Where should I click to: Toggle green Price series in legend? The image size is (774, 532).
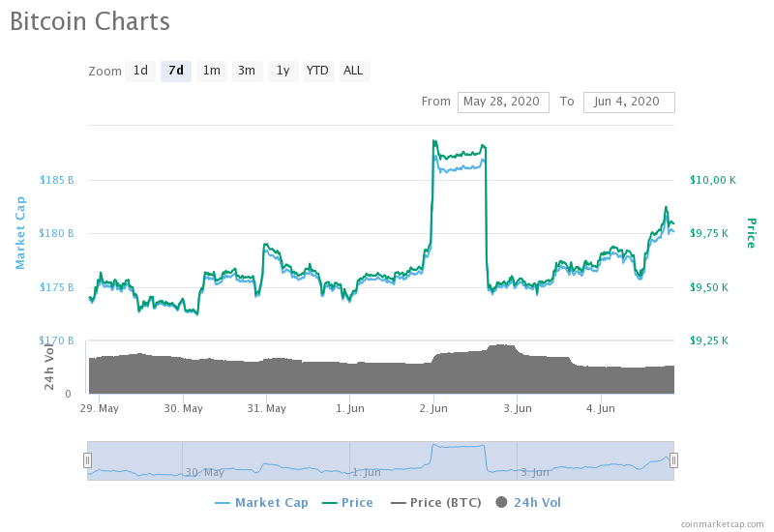347,502
